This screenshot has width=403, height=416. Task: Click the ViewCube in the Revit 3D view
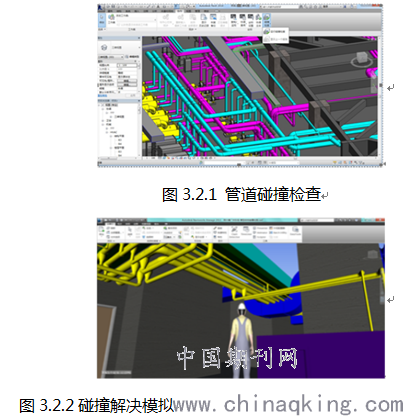pos(363,59)
